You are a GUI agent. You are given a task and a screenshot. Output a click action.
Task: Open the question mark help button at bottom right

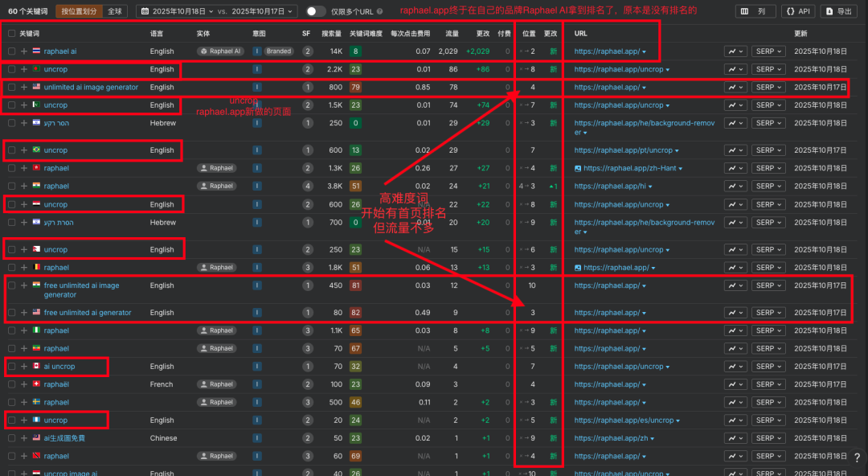click(857, 458)
